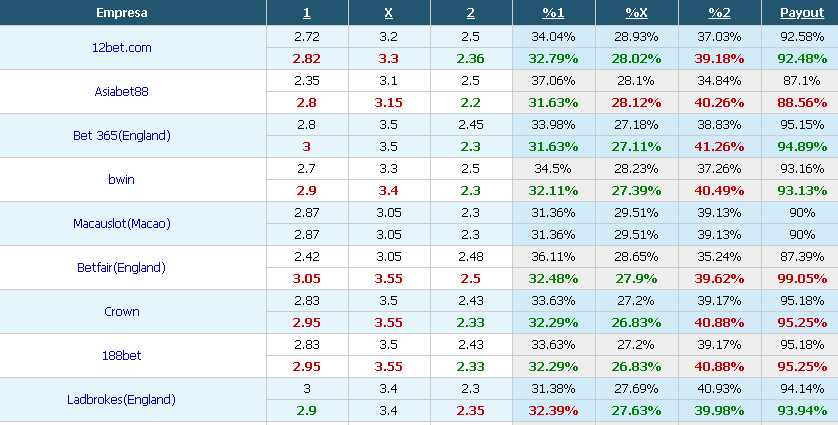Sort by the X column header
838x425 pixels.
click(389, 13)
